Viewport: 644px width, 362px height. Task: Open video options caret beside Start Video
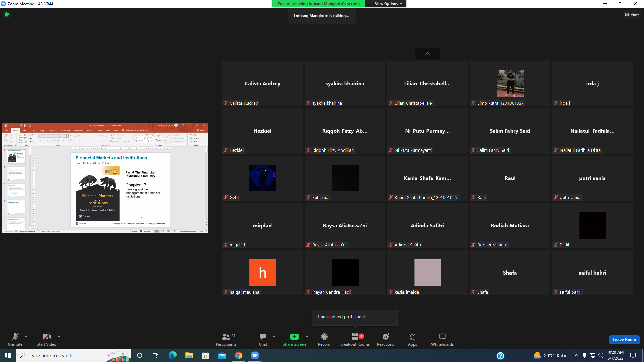point(59,337)
